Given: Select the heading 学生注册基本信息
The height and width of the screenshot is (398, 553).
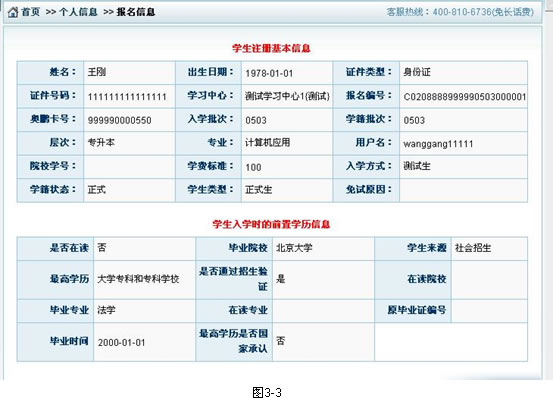Looking at the screenshot, I should [x=271, y=48].
